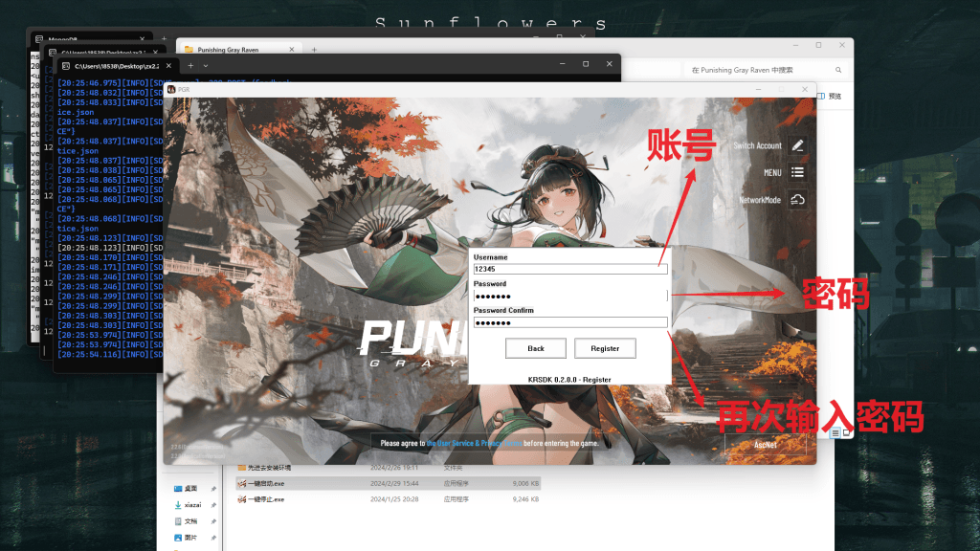980x551 pixels.
Task: Click the AscNet button
Action: (x=765, y=445)
